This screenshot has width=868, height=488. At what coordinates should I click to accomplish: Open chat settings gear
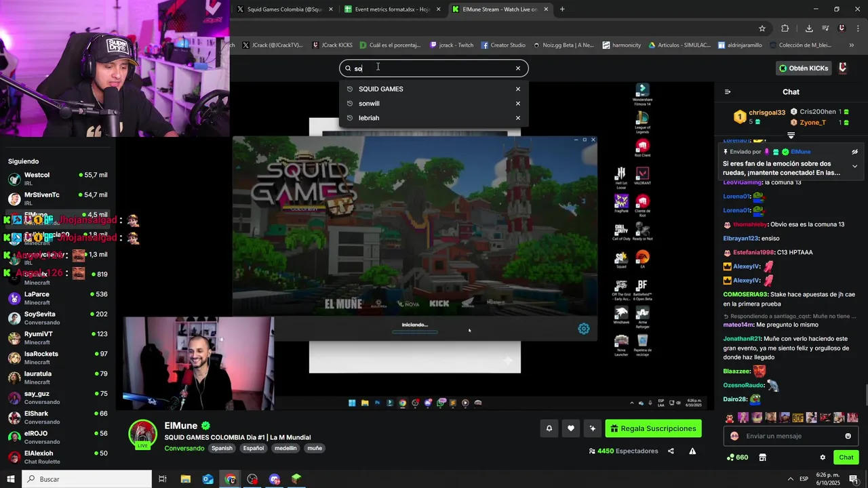[823, 457]
